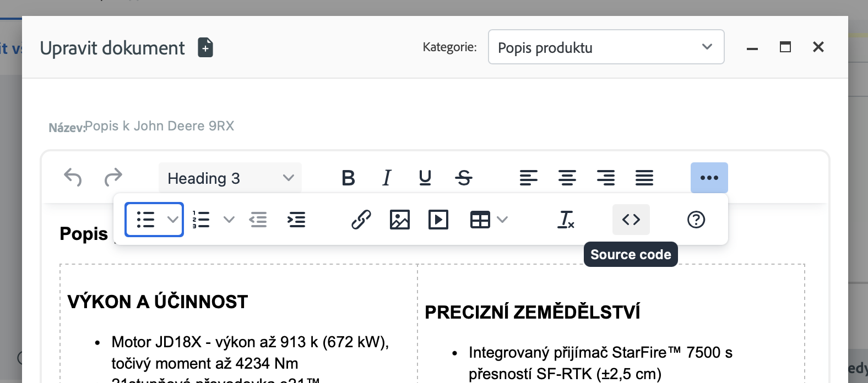Image resolution: width=868 pixels, height=383 pixels.
Task: Click the PRECIZNÍ ZEMĚDĚLSTVÍ heading
Action: click(x=533, y=312)
